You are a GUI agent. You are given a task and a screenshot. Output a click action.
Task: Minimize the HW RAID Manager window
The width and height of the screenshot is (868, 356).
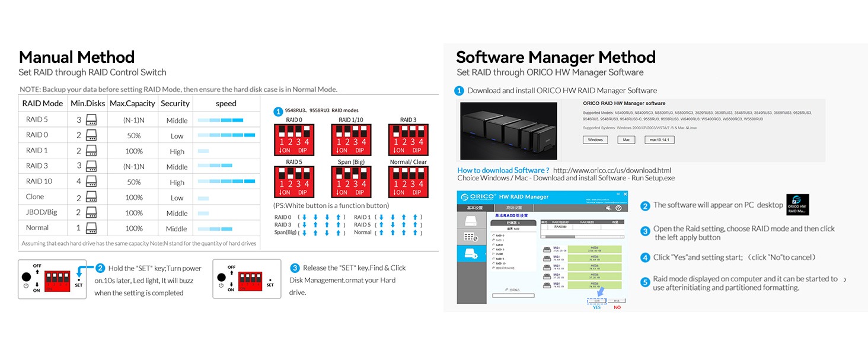(x=618, y=194)
